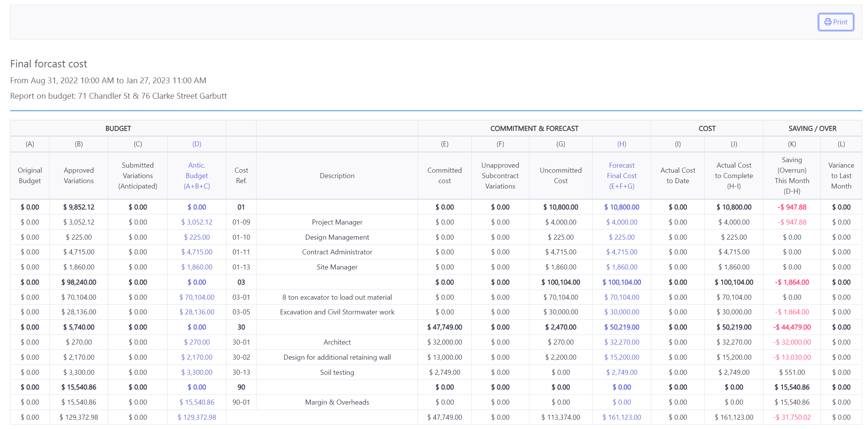868x429 pixels.
Task: Click the Site Manager description cell
Action: [337, 267]
